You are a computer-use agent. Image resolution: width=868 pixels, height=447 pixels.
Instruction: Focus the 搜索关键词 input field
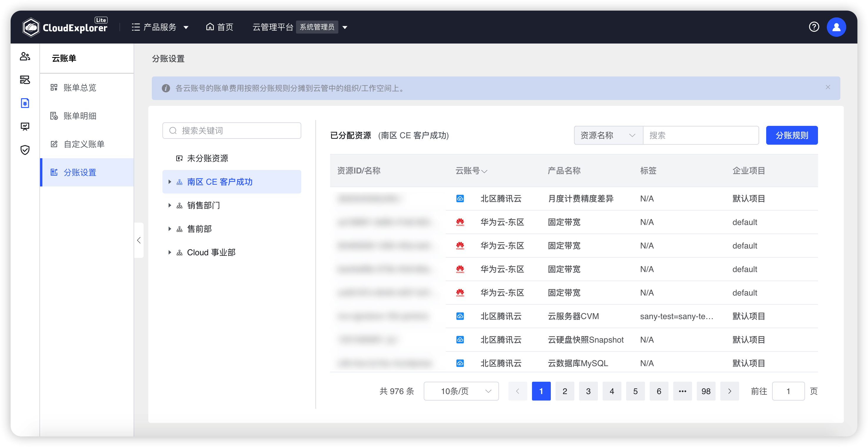(x=232, y=131)
